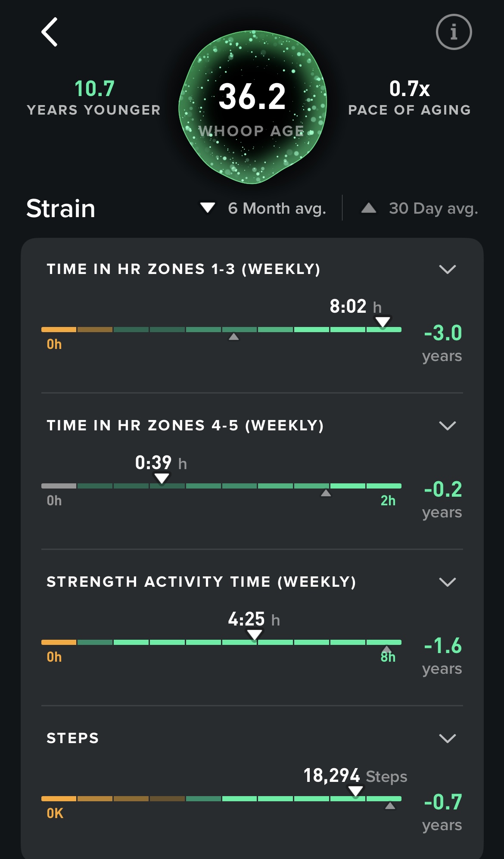
Task: Expand Time in HR Zones 4-5 chevron
Action: pos(447,426)
